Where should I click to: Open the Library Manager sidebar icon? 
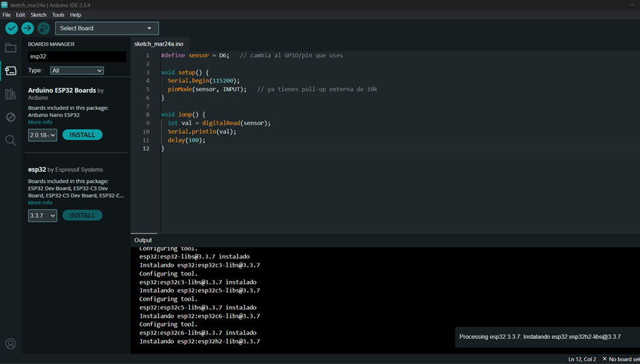tap(11, 95)
